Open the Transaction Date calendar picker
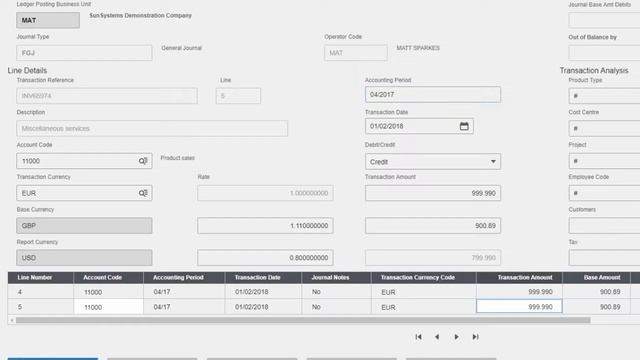The image size is (640, 360). pyautogui.click(x=464, y=126)
